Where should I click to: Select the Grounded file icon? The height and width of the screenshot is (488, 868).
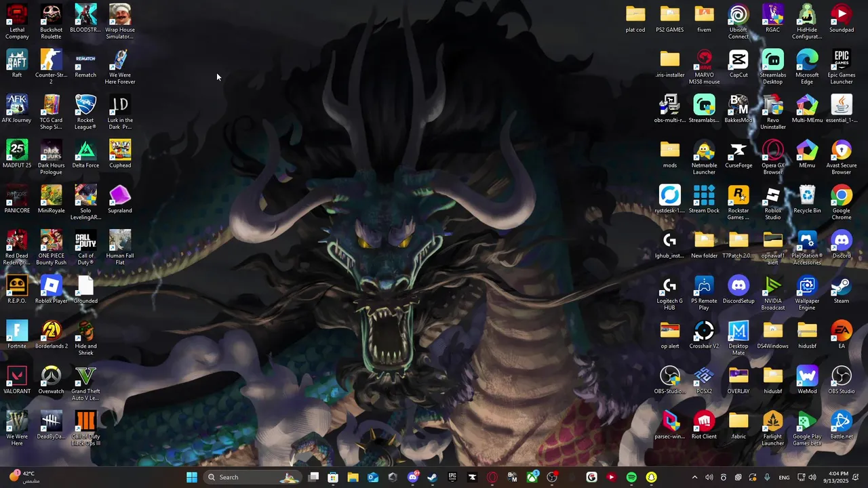click(85, 290)
